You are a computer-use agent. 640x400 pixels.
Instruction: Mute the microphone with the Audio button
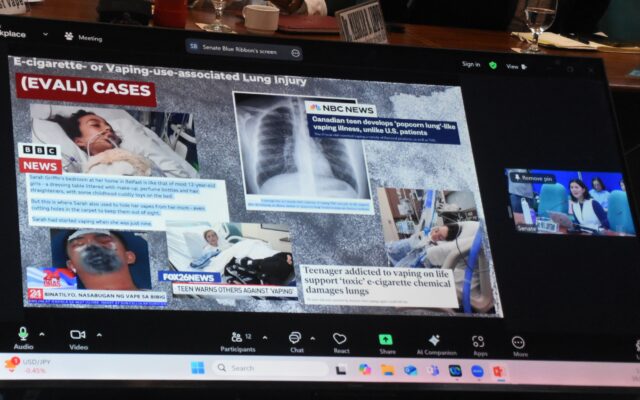pyautogui.click(x=23, y=338)
